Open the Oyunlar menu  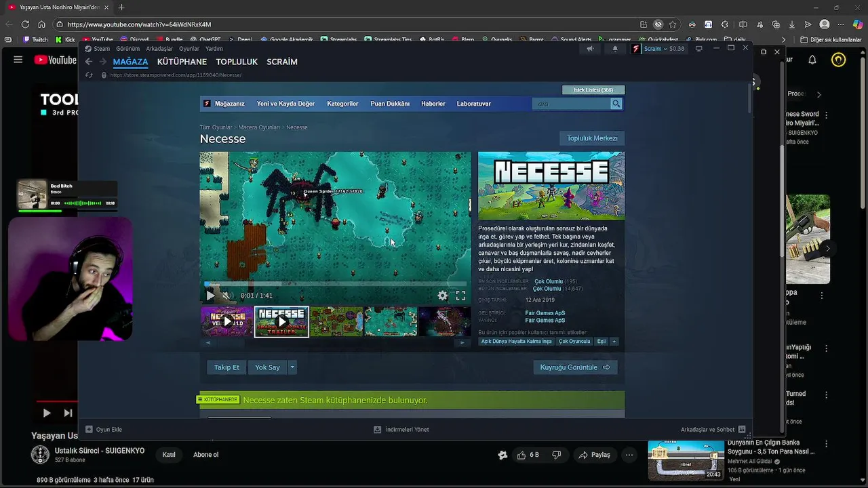[189, 49]
